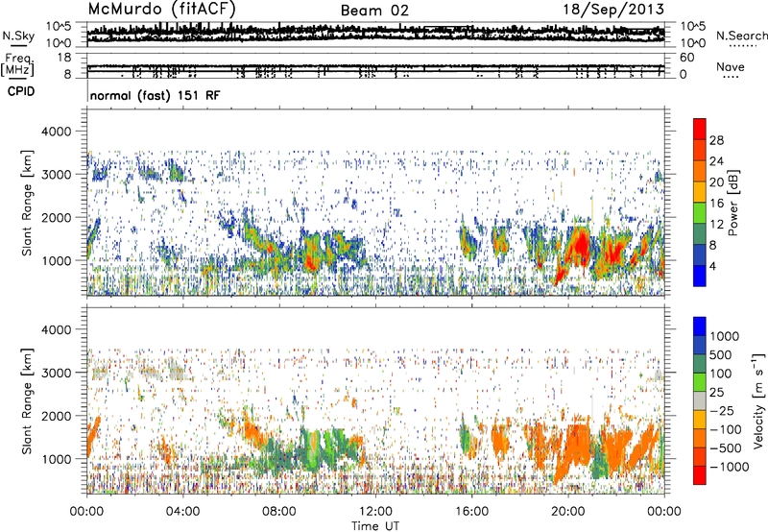Select the 20:00 time tick label

568,512
